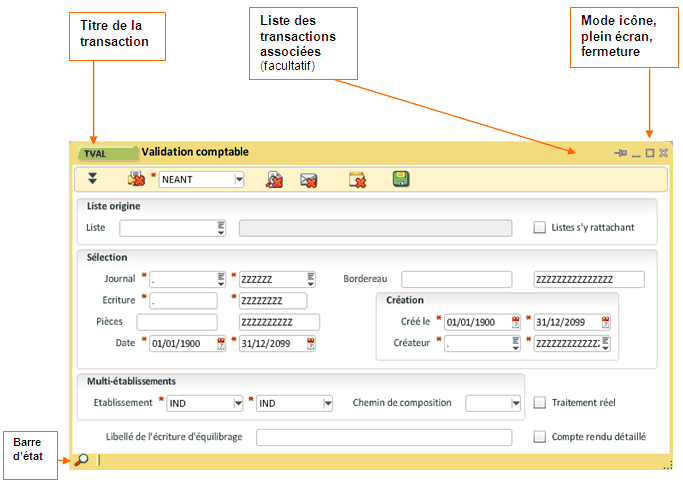
Task: Click the envelope with red cross icon
Action: coord(309,180)
